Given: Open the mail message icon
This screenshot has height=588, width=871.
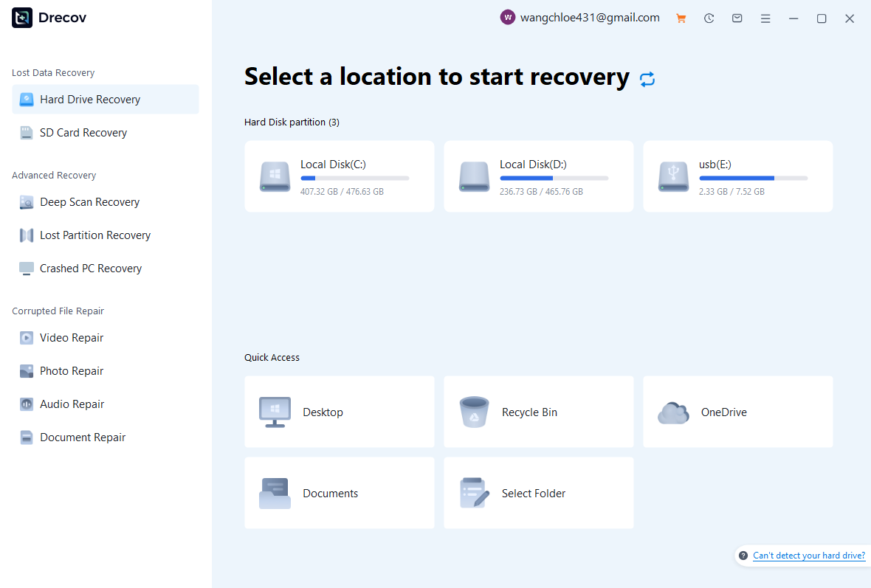Looking at the screenshot, I should point(737,18).
